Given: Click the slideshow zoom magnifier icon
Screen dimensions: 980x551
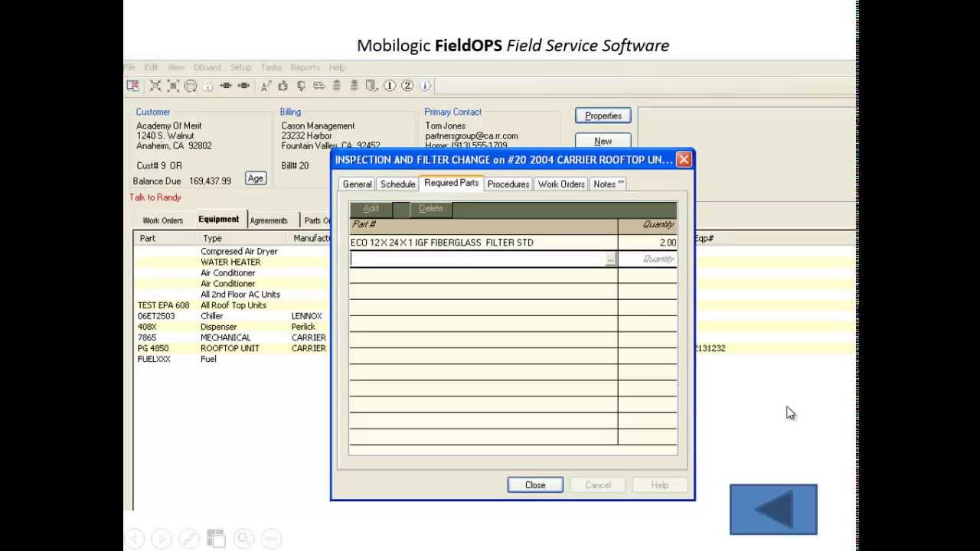Looking at the screenshot, I should (x=243, y=538).
